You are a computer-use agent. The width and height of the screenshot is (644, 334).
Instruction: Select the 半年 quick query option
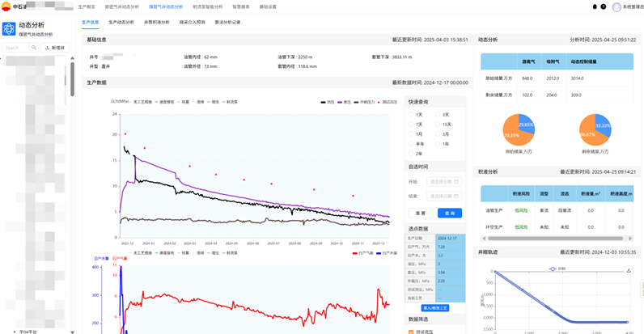416,144
